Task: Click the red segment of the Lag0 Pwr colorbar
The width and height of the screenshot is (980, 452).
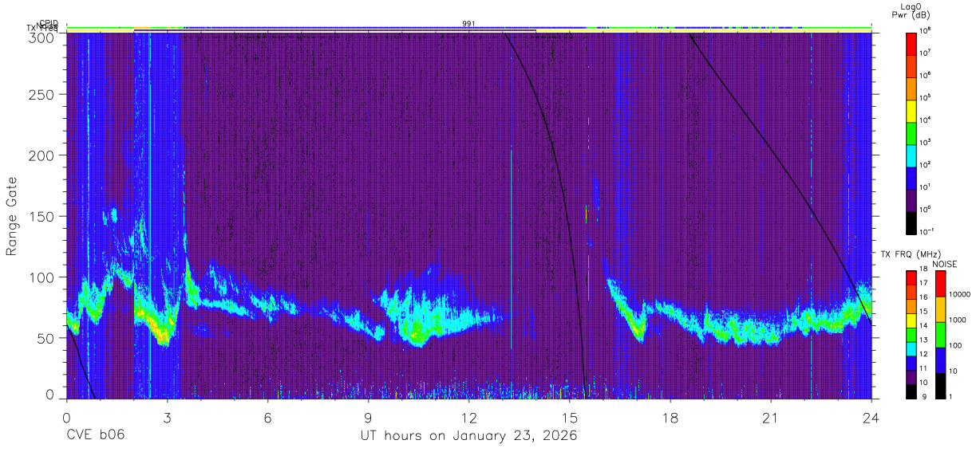Action: tap(912, 42)
